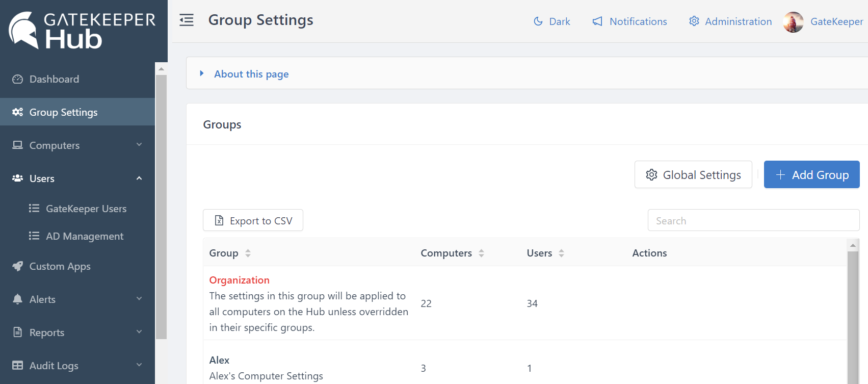Click the groups Search input field
This screenshot has width=868, height=384.
click(x=753, y=221)
